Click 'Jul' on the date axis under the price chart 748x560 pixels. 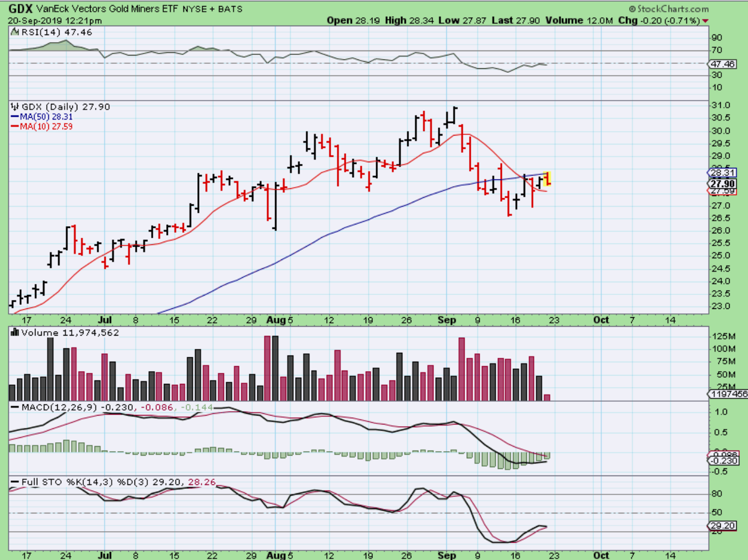pos(104,320)
